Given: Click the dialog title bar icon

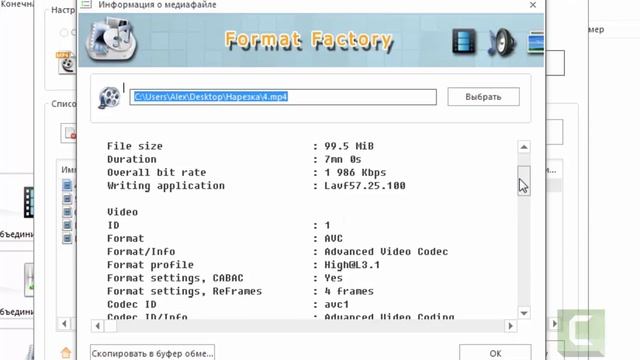Looking at the screenshot, I should pyautogui.click(x=86, y=4).
